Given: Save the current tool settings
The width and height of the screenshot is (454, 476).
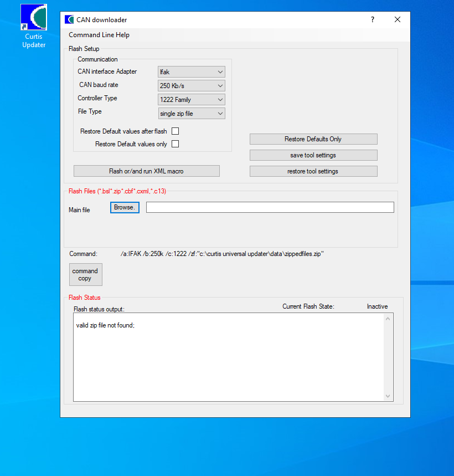Looking at the screenshot, I should pyautogui.click(x=313, y=155).
